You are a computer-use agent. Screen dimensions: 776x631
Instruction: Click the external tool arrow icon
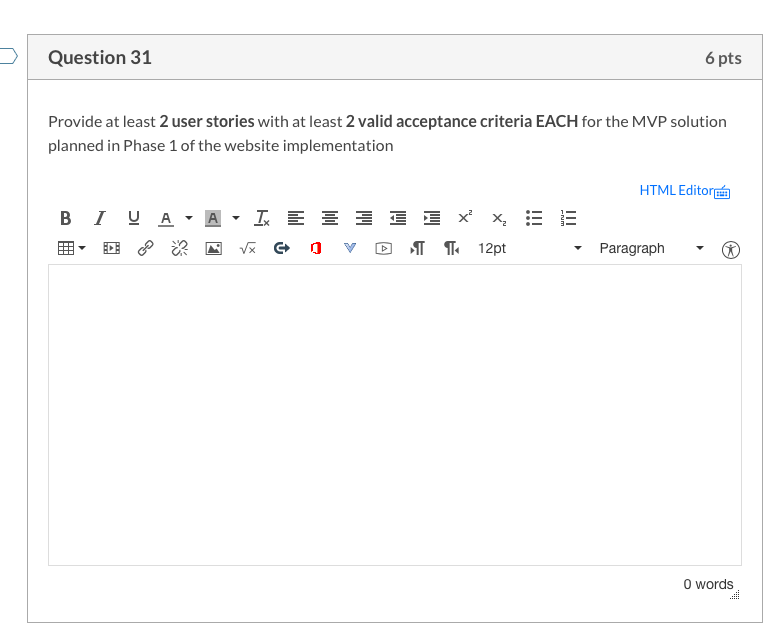pos(282,248)
